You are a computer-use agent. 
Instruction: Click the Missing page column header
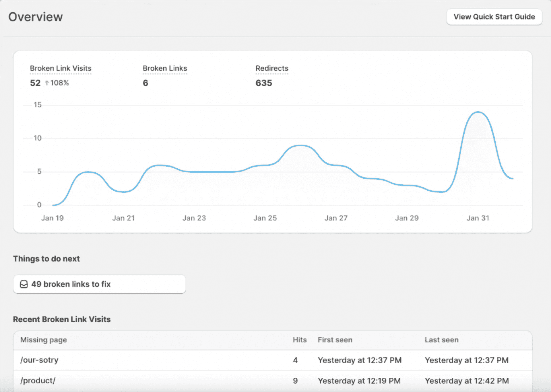pyautogui.click(x=44, y=340)
